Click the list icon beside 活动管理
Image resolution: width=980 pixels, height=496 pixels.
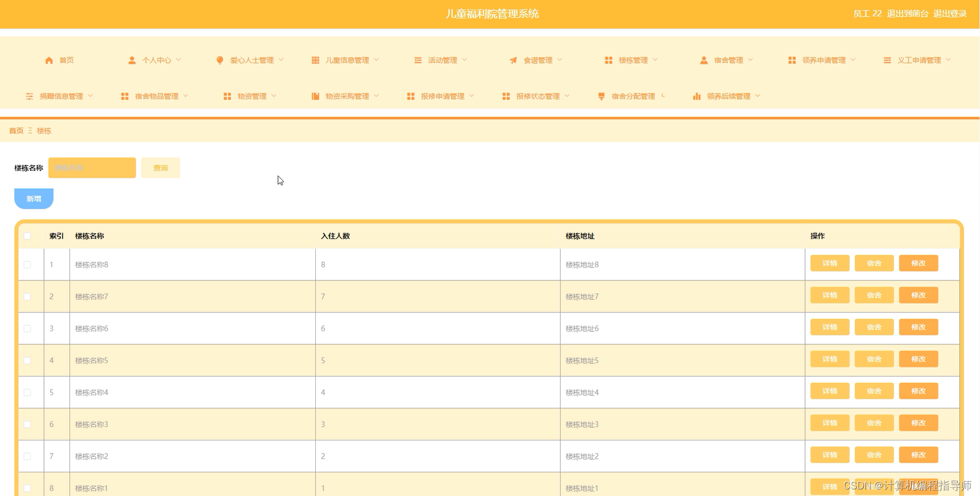click(418, 60)
